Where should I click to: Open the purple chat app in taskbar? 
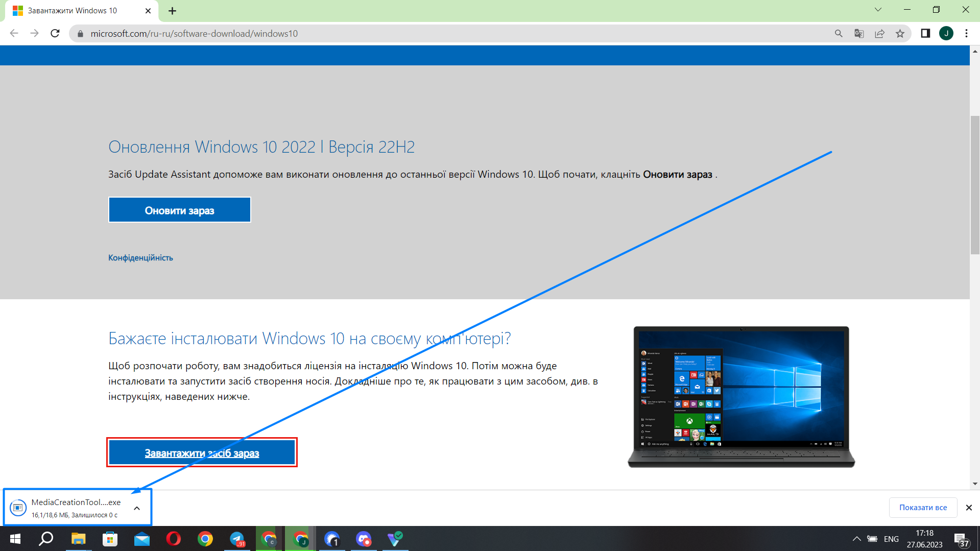364,539
